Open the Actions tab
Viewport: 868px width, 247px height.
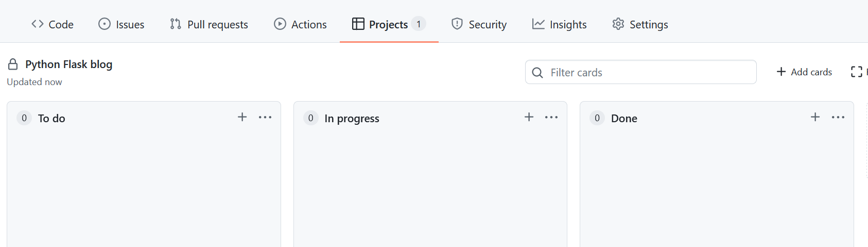pos(301,24)
